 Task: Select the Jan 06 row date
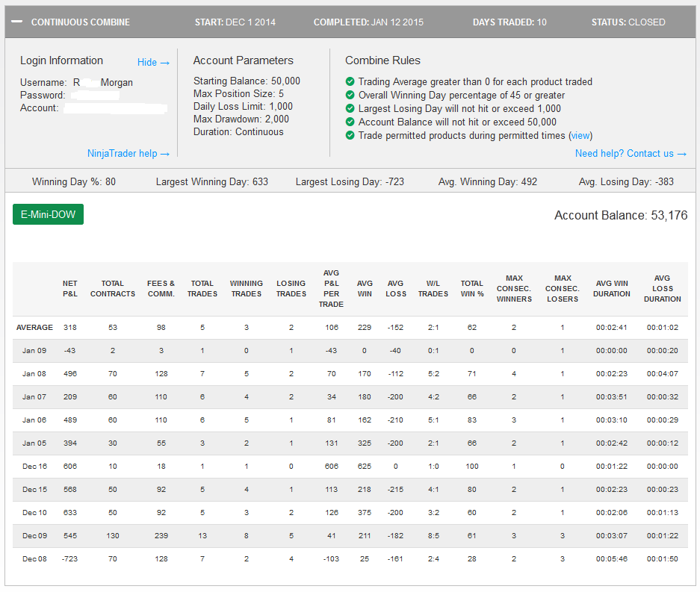tap(34, 420)
